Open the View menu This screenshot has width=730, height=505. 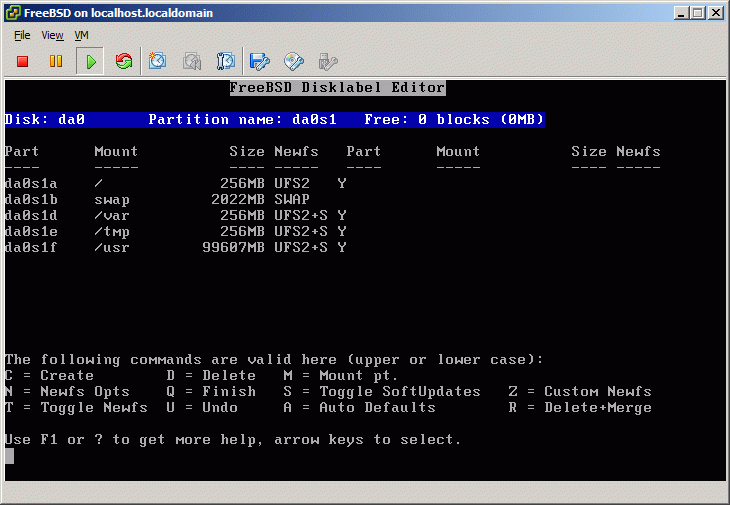[52, 35]
